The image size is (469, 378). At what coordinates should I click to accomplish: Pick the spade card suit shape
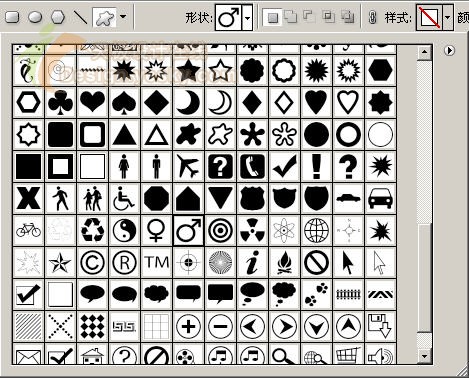124,102
